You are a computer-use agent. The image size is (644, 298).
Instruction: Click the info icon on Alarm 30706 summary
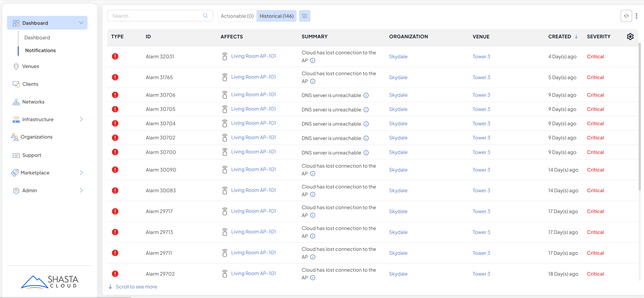366,95
